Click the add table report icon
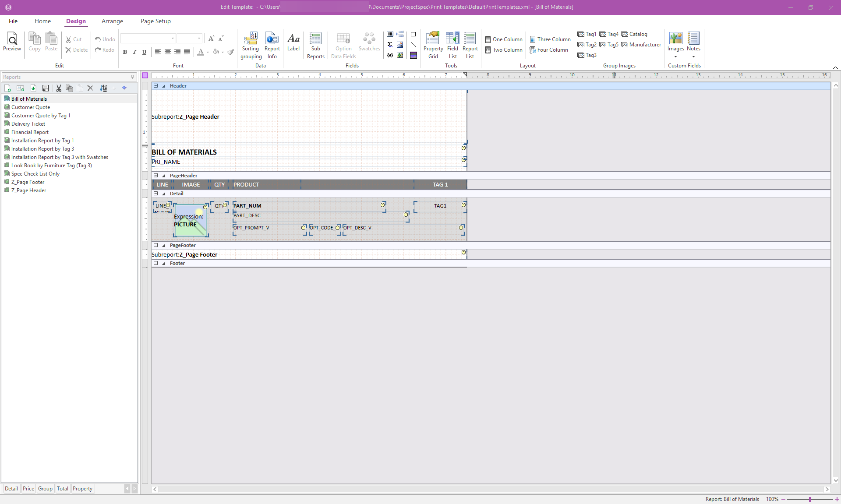 pos(20,88)
